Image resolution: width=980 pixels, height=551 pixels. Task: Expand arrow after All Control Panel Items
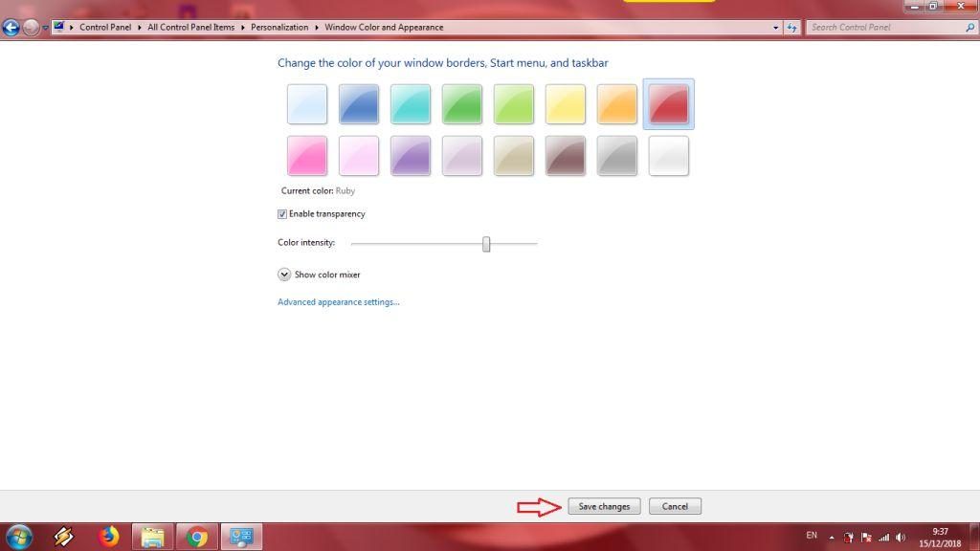242,28
